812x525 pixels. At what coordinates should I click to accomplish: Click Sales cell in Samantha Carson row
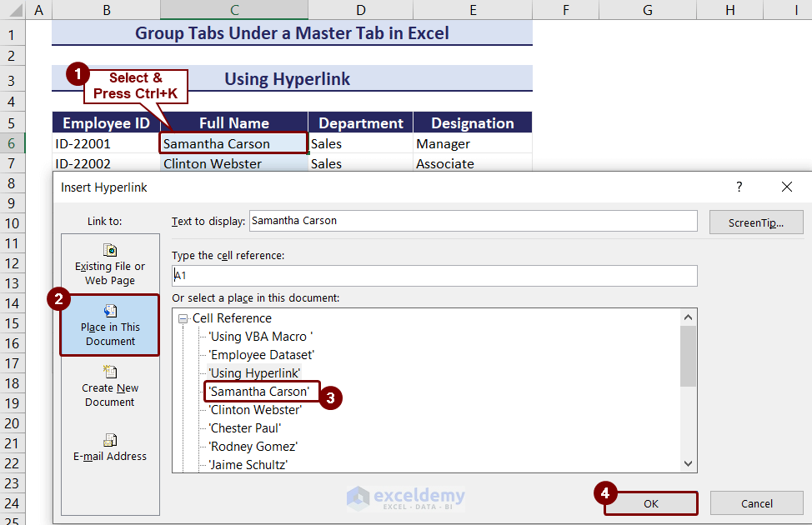[x=360, y=143]
